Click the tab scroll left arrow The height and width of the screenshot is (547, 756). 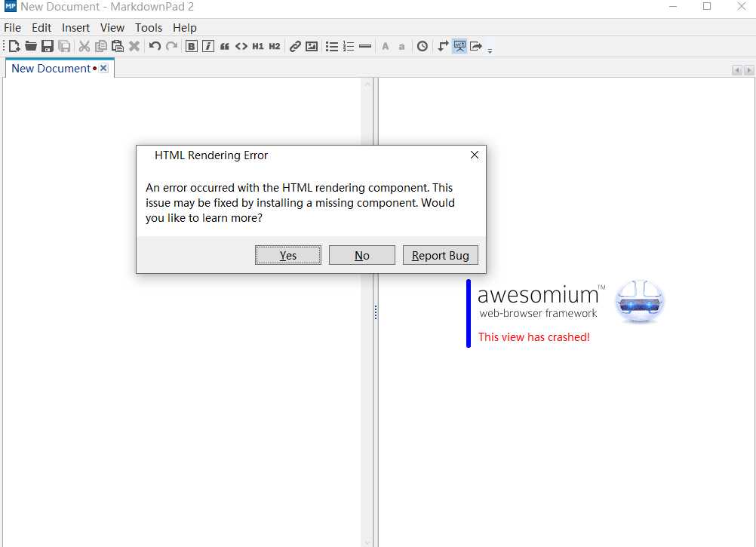pos(736,70)
